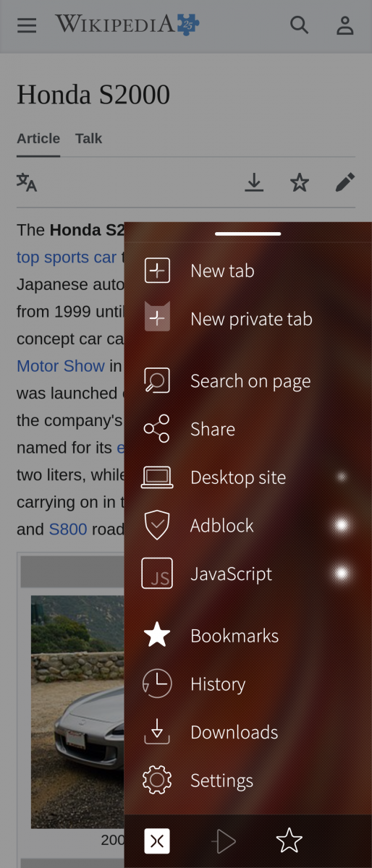This screenshot has height=868, width=372.
Task: Open the S800 article link
Action: (x=68, y=529)
